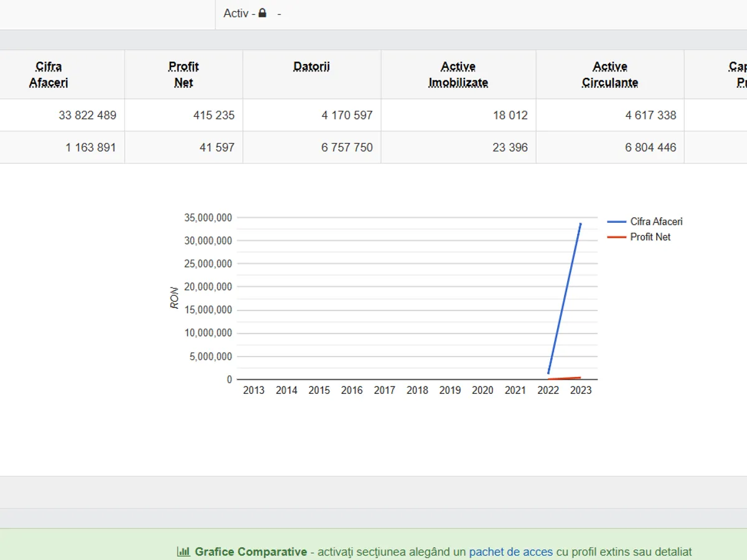The width and height of the screenshot is (747, 560).
Task: Click the 2013 label on the chart axis
Action: (253, 391)
